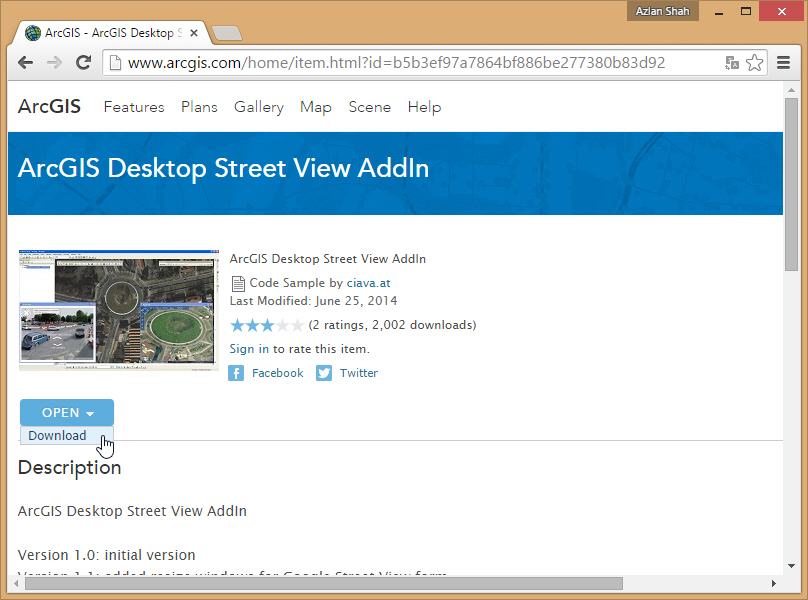Click the horizontal scrollbar thumb
This screenshot has width=808, height=600.
tap(324, 584)
